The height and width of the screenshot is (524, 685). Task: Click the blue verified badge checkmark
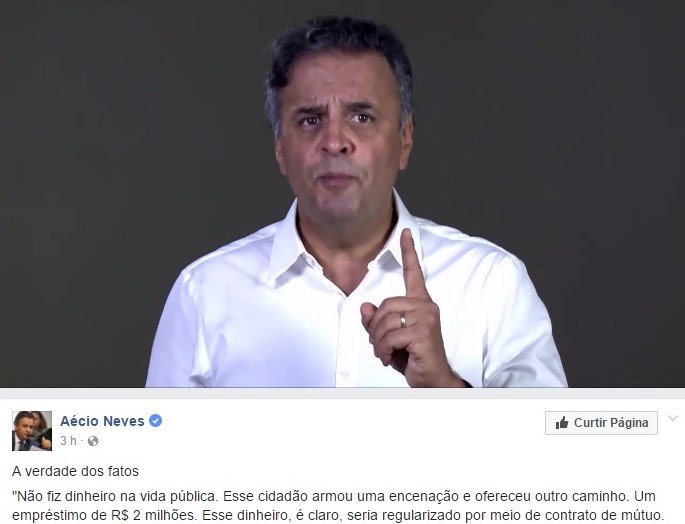click(x=156, y=420)
